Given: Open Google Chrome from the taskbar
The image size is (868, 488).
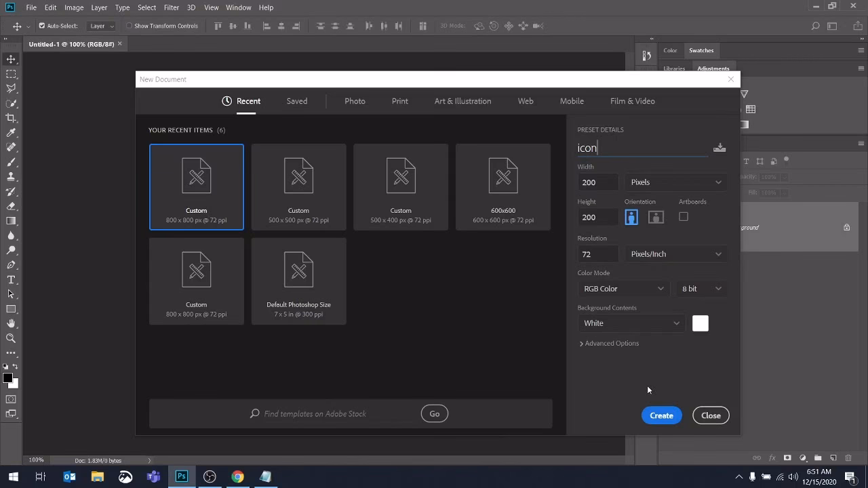Looking at the screenshot, I should pos(237,476).
